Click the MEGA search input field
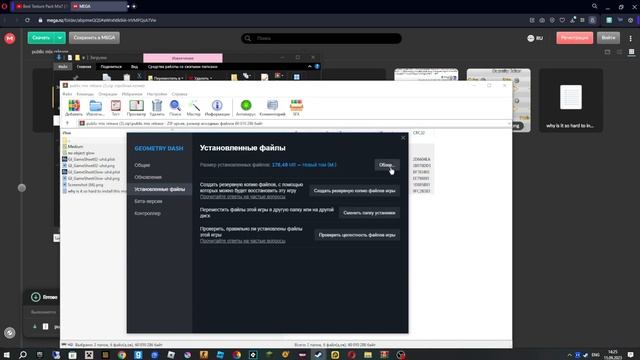640x360 pixels. coord(321,38)
